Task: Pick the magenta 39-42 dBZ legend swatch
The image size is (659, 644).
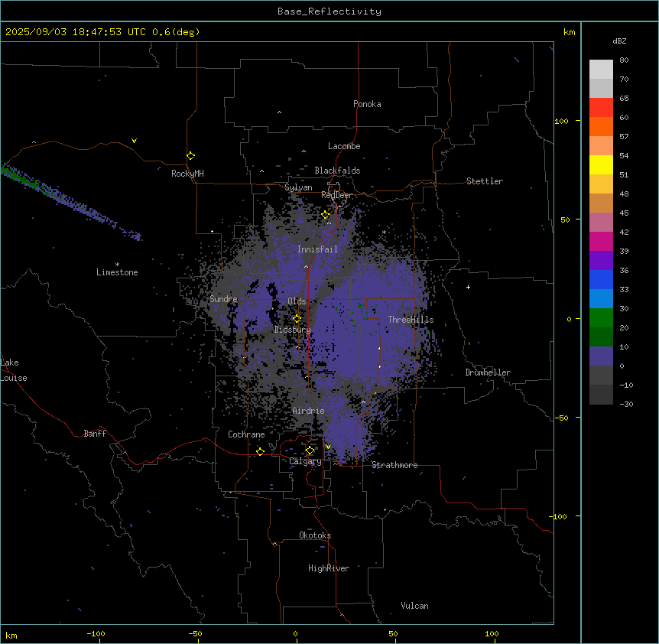Action: click(601, 241)
